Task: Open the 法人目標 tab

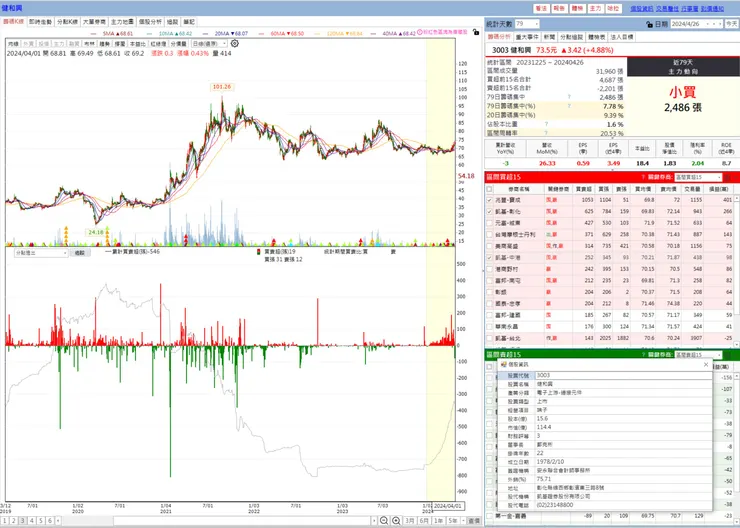Action: pos(622,37)
